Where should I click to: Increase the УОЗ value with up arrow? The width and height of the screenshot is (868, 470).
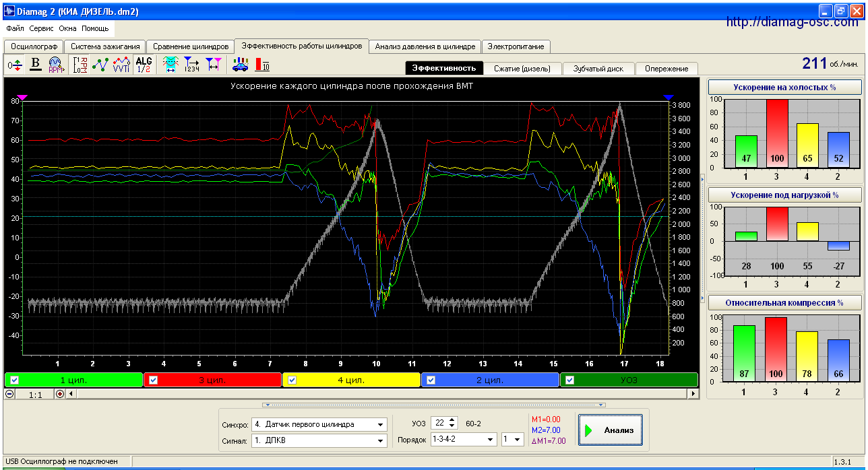pos(452,420)
